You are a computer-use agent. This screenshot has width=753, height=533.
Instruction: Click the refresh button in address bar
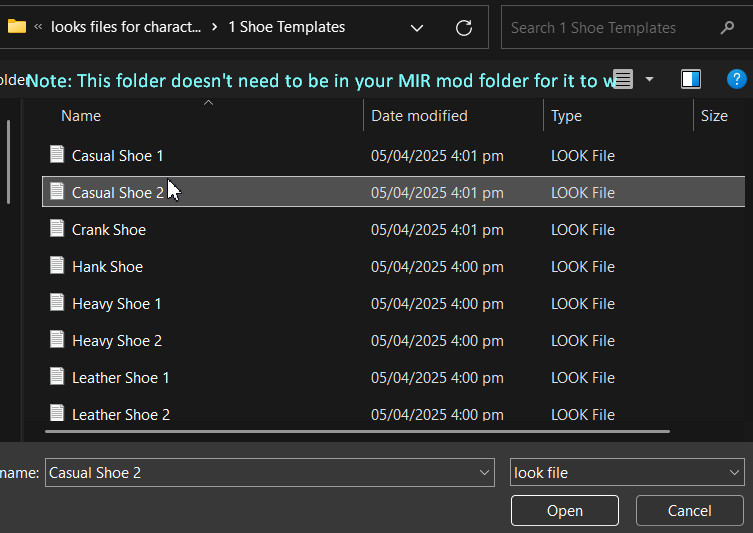coord(464,28)
